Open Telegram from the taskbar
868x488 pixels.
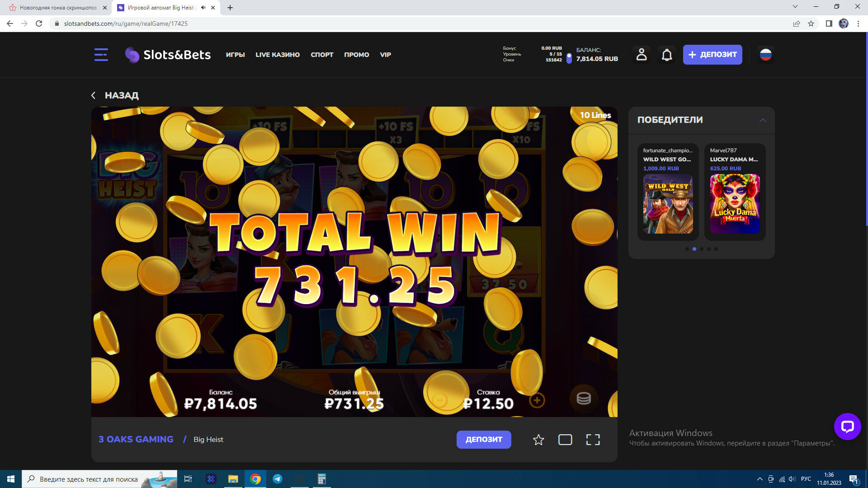[x=278, y=479]
